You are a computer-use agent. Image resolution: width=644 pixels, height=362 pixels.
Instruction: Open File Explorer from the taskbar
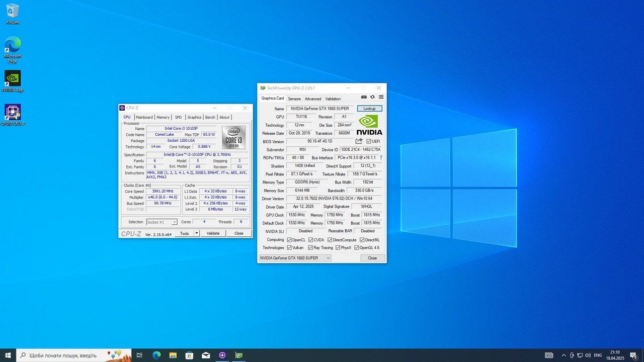173,355
